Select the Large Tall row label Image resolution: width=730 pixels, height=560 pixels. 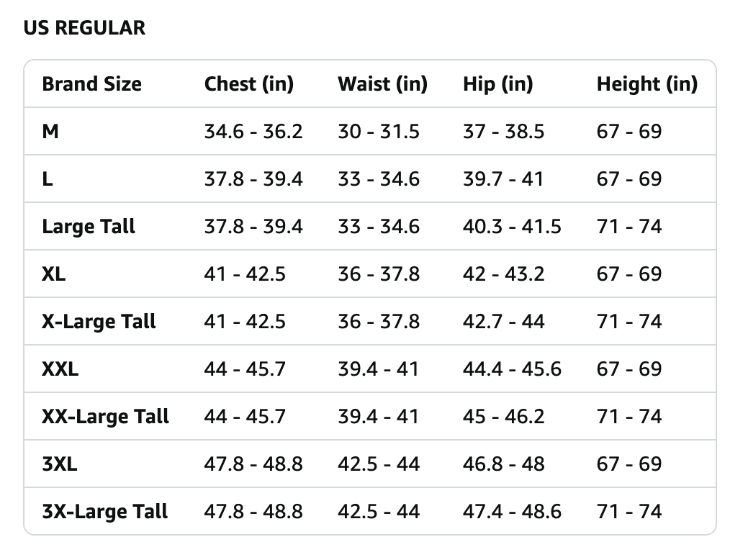point(89,227)
